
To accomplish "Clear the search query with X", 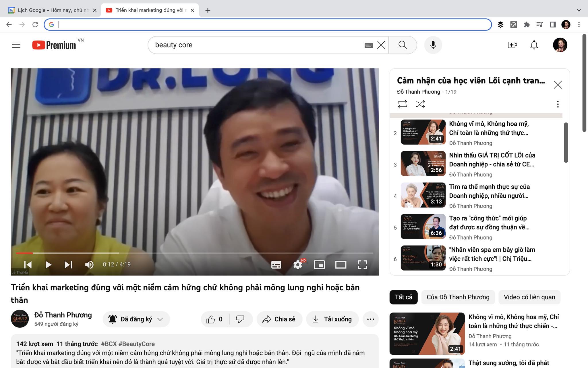I will pyautogui.click(x=381, y=45).
